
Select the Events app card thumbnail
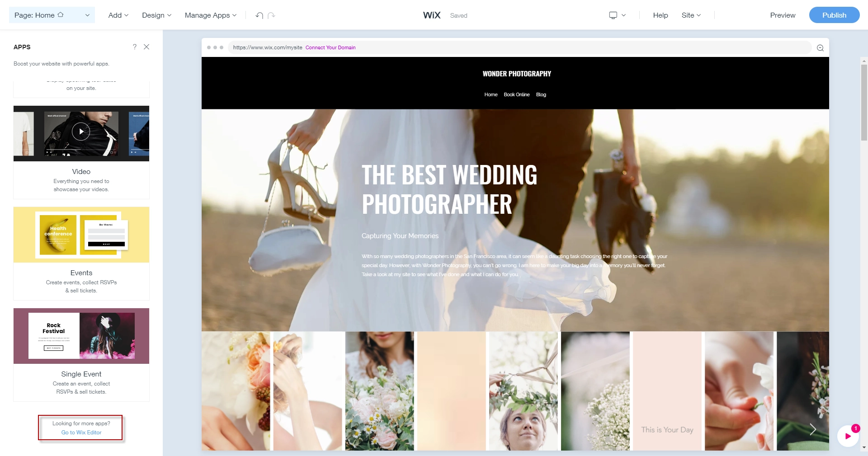click(81, 235)
